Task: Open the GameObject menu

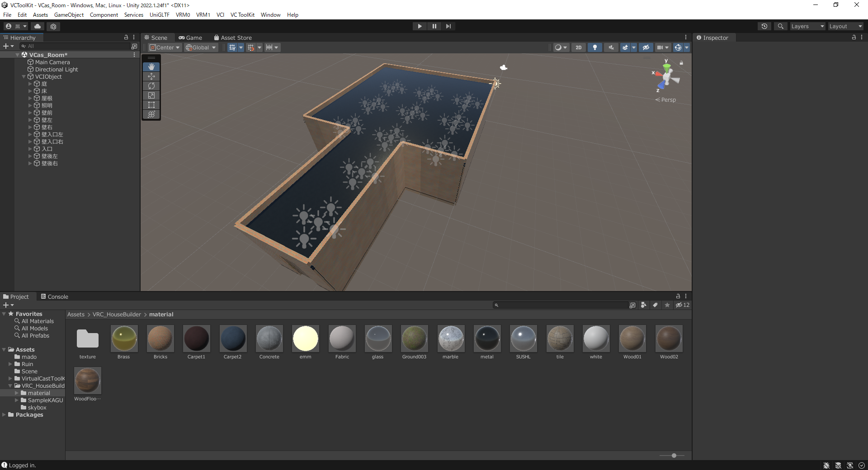Action: click(x=69, y=15)
